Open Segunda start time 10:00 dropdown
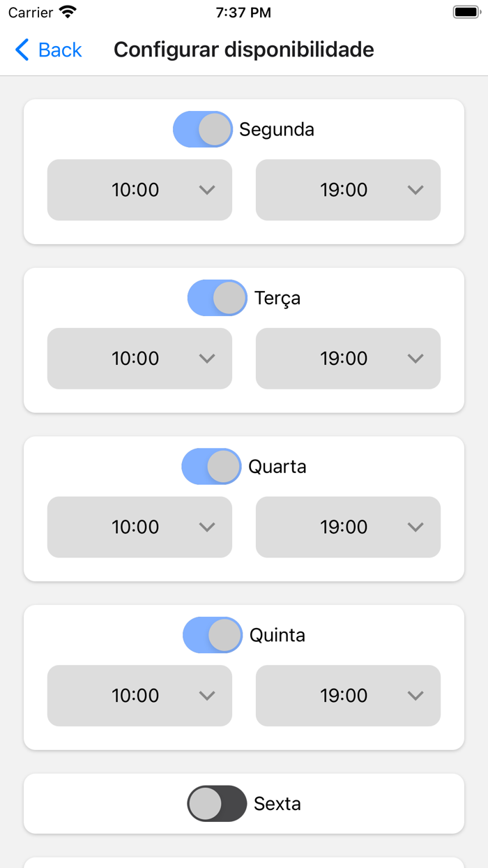The image size is (488, 868). click(139, 190)
